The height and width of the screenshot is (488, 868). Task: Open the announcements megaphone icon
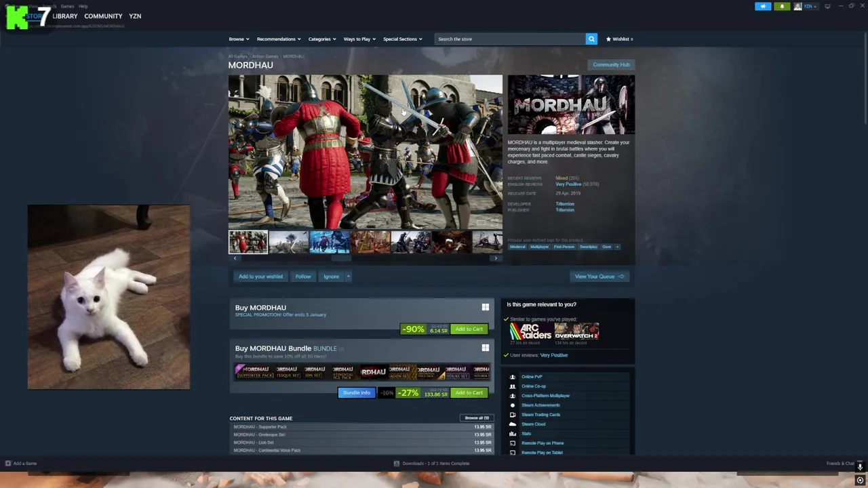(x=763, y=7)
